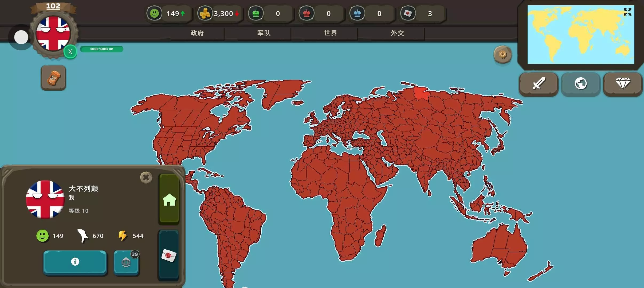This screenshot has width=644, height=288.
Task: Expand the 外交 diplomacy menu
Action: (397, 33)
